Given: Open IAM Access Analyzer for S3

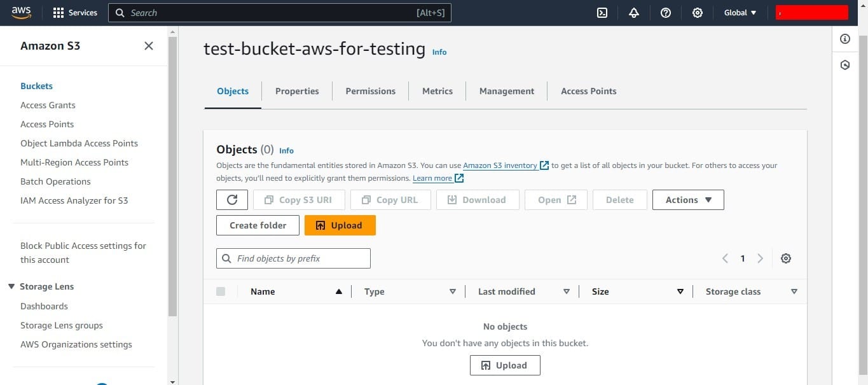Looking at the screenshot, I should [x=74, y=200].
